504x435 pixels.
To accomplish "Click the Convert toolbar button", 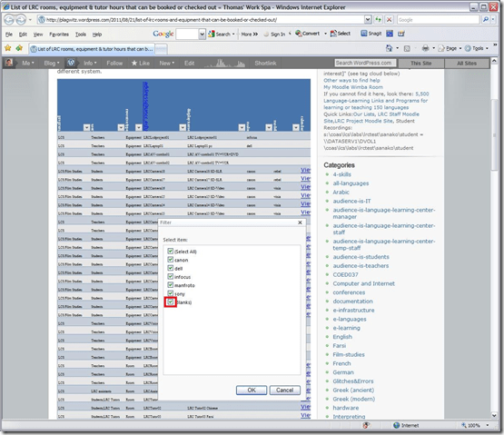I will (x=307, y=34).
